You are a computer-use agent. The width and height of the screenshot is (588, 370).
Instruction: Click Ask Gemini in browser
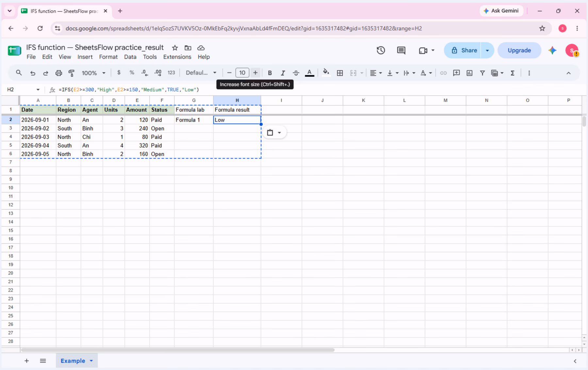coord(501,11)
